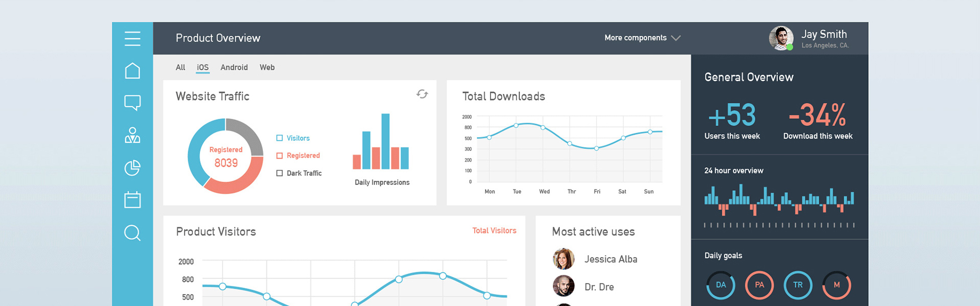Open the calendar sidebar icon
980x306 pixels.
(x=132, y=200)
